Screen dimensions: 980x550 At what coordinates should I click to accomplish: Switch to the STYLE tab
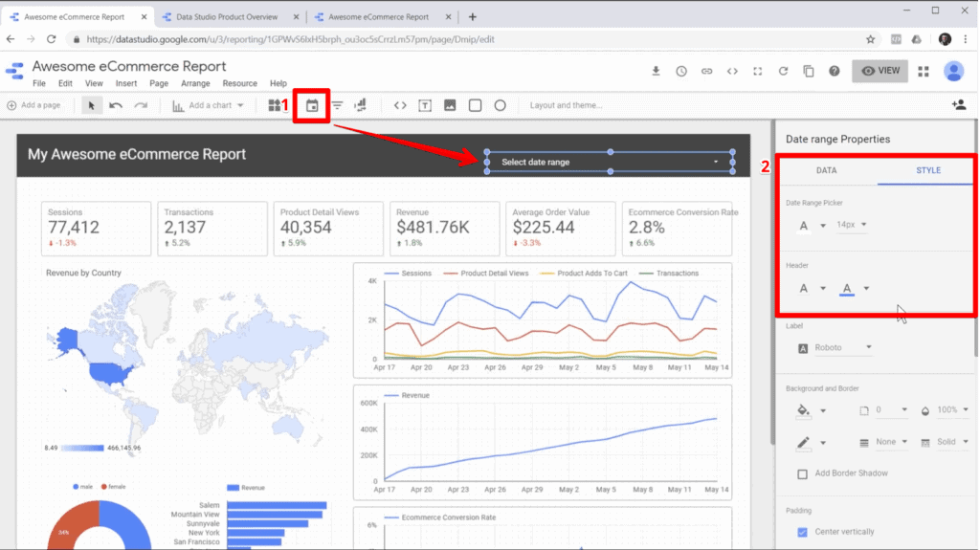(928, 170)
